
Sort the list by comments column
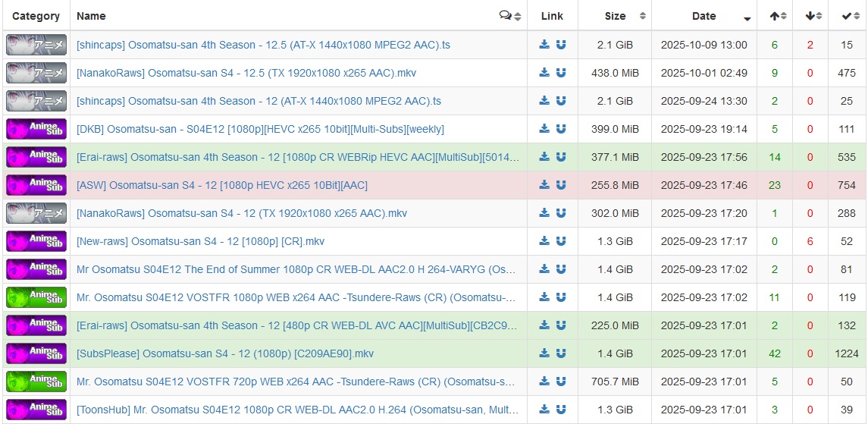[x=510, y=16]
